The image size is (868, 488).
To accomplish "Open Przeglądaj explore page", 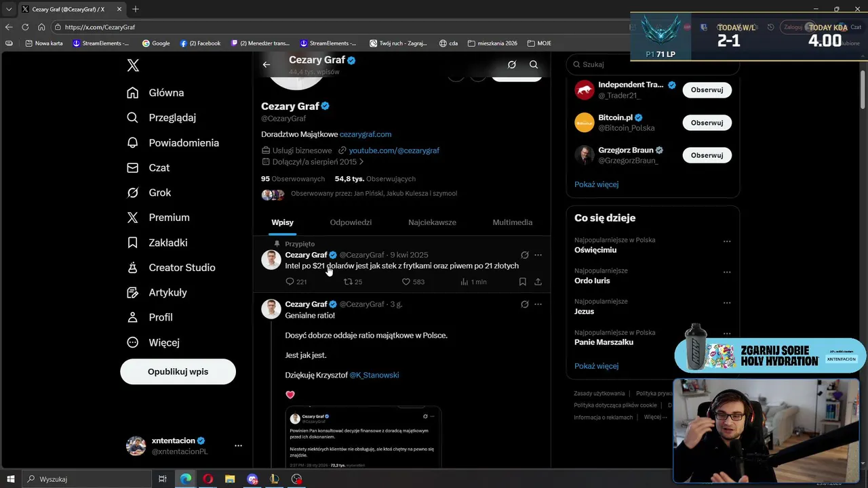I will 161,117.
